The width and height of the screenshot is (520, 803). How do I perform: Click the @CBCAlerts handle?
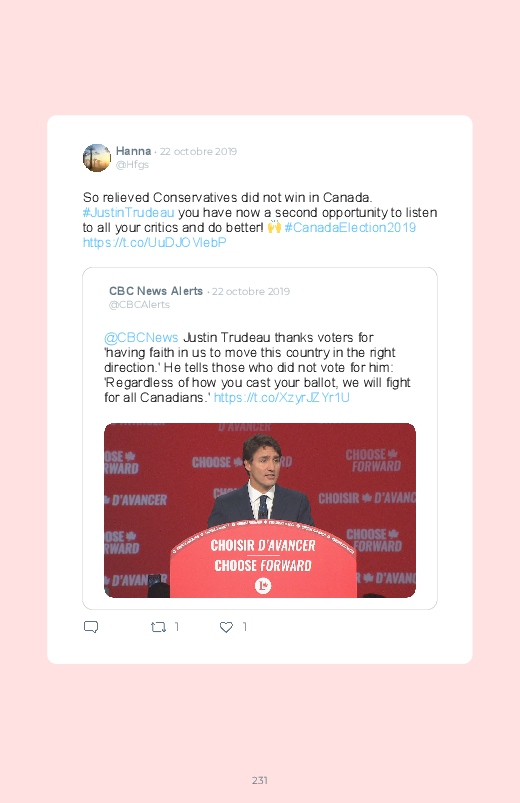coord(139,304)
